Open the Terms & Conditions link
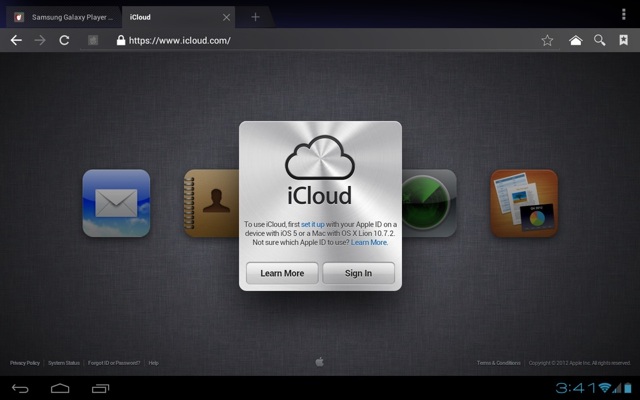The height and width of the screenshot is (400, 640). pyautogui.click(x=498, y=363)
